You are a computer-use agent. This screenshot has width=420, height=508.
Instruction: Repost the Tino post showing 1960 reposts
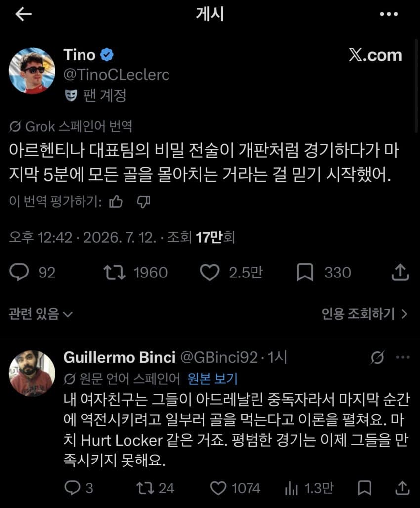135,272
